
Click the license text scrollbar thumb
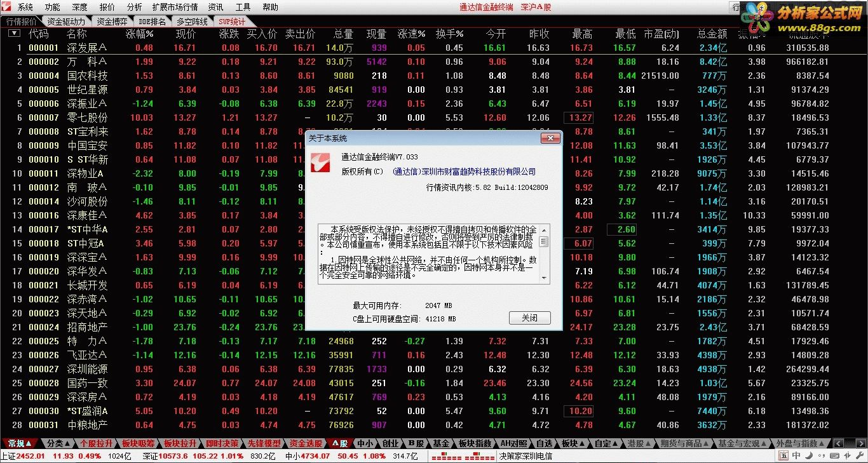(x=544, y=241)
